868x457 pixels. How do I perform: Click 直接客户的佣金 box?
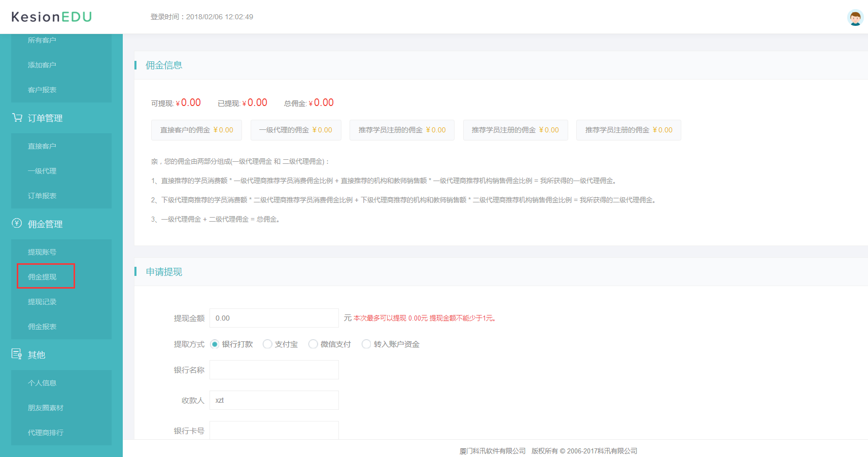(x=196, y=130)
